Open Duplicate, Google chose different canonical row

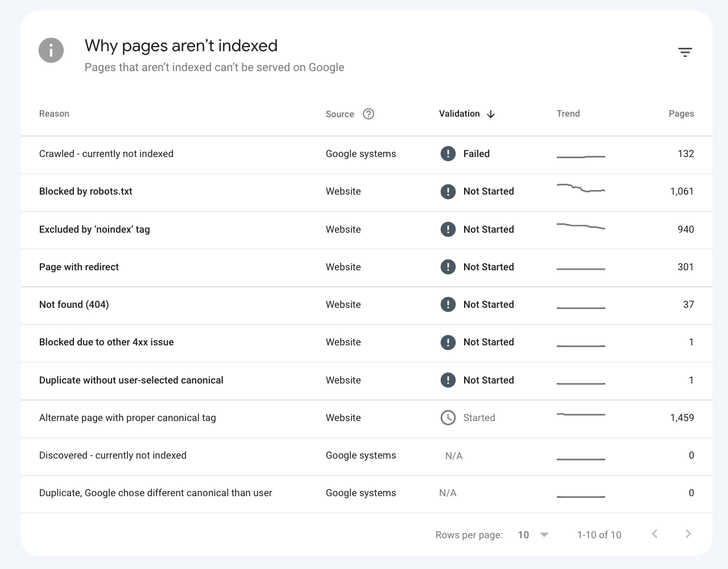coord(367,494)
